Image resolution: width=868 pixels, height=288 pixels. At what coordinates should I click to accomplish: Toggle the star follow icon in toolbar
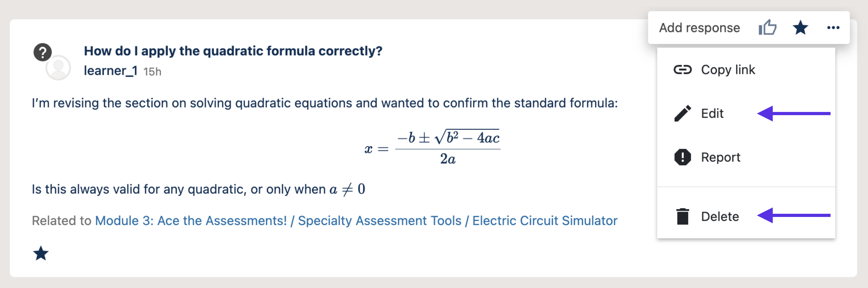(x=800, y=28)
